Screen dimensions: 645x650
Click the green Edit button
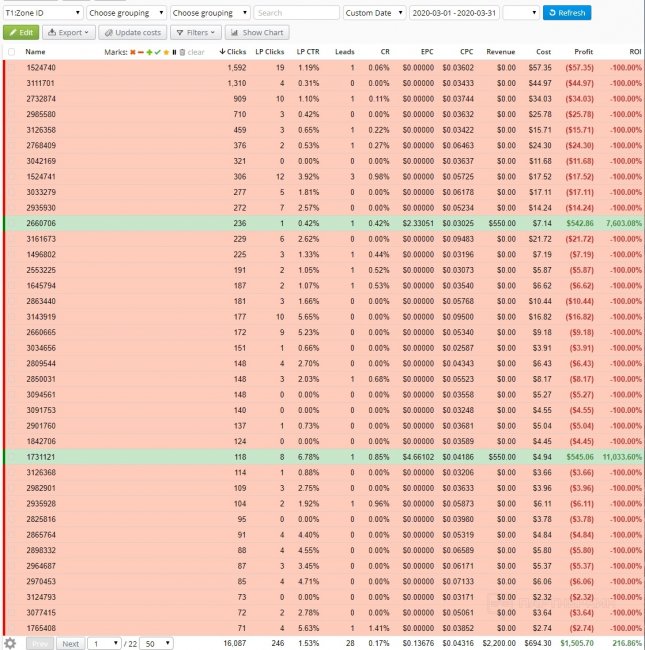pyautogui.click(x=20, y=32)
